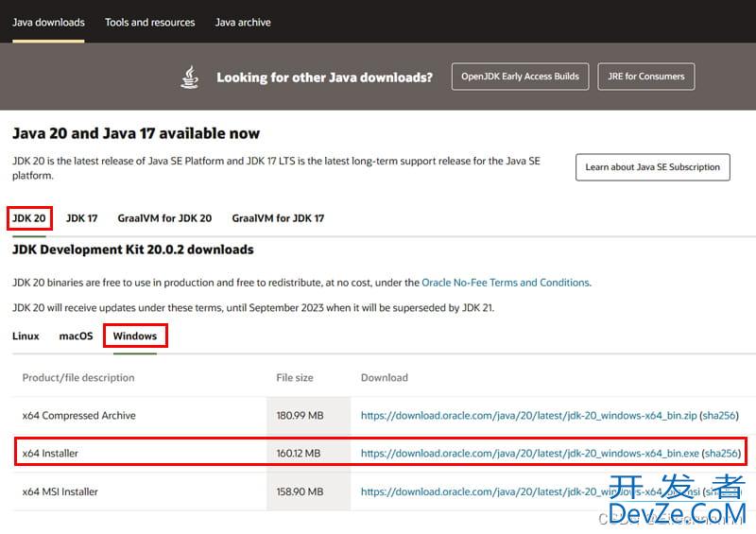Viewport: 756px width, 534px height.
Task: Download the jdk-20_windows-x64_bin.exe link
Action: coord(529,453)
